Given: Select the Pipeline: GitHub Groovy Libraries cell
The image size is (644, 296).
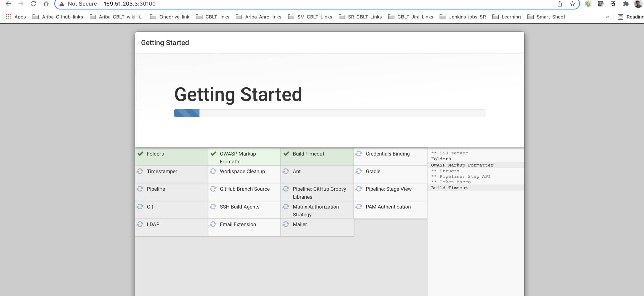Looking at the screenshot, I should click(x=317, y=192).
